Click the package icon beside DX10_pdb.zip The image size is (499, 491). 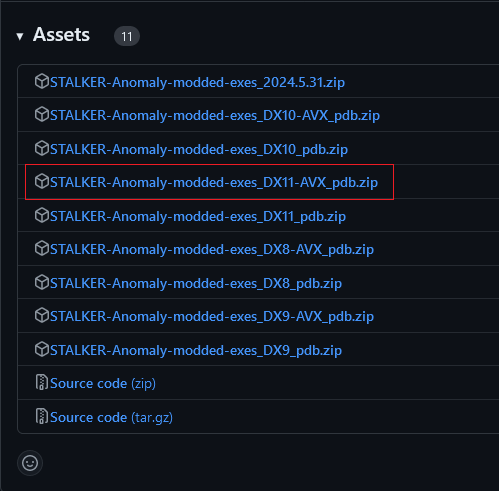click(42, 148)
